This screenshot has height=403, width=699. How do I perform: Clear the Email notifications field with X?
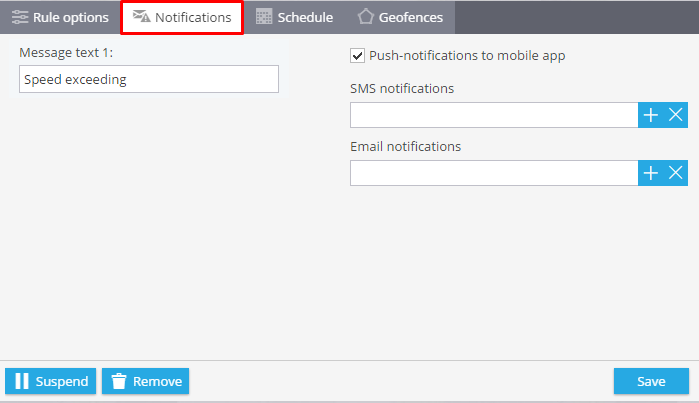675,173
